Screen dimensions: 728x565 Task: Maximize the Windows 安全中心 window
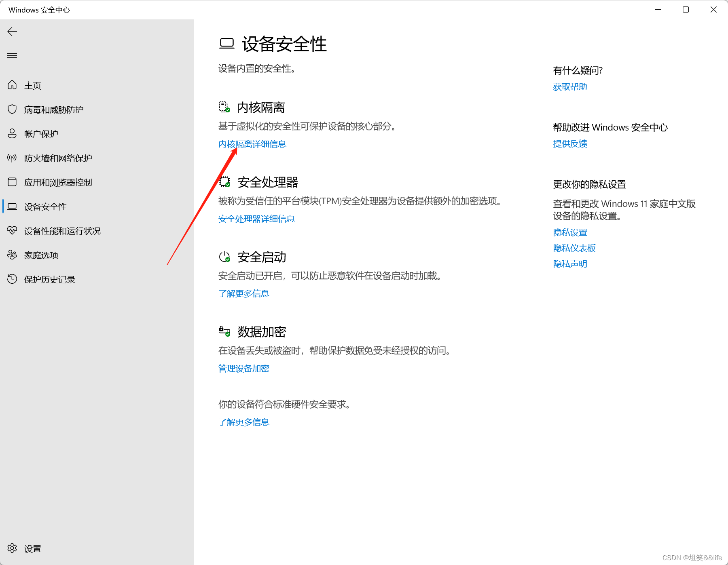point(686,9)
